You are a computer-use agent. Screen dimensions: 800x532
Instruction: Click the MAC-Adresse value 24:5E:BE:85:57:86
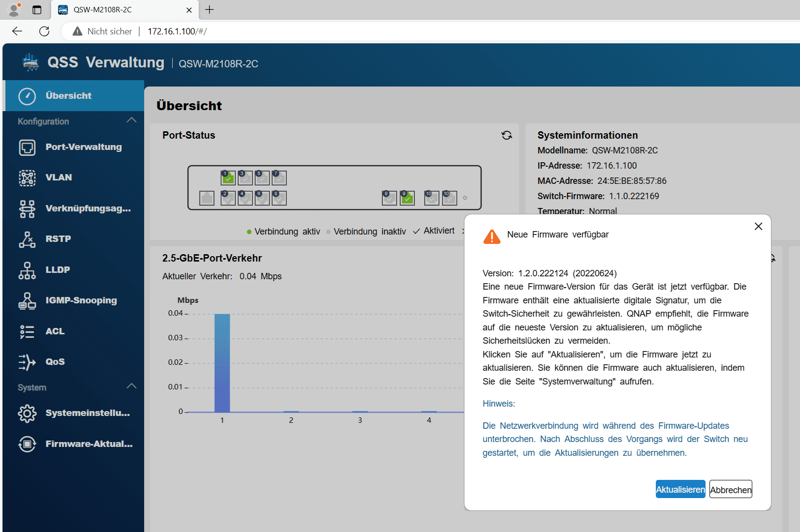[632, 181]
